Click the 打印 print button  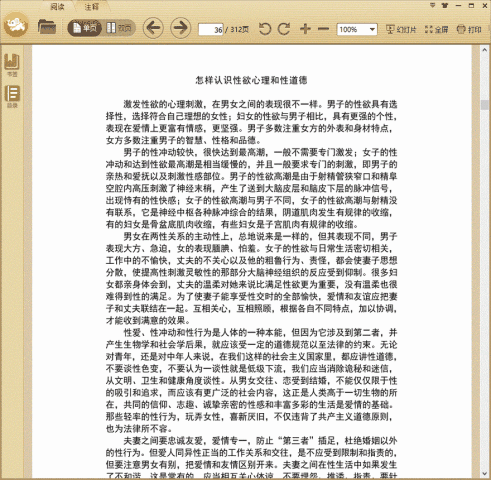tap(469, 29)
